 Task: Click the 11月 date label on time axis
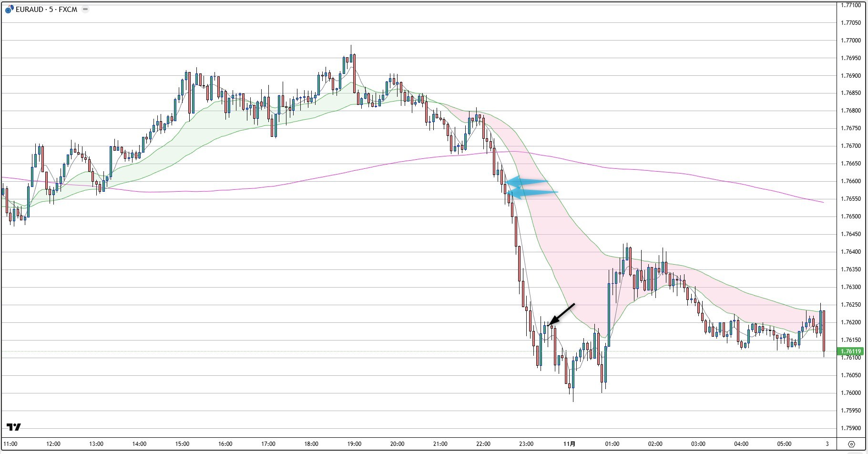tap(569, 444)
